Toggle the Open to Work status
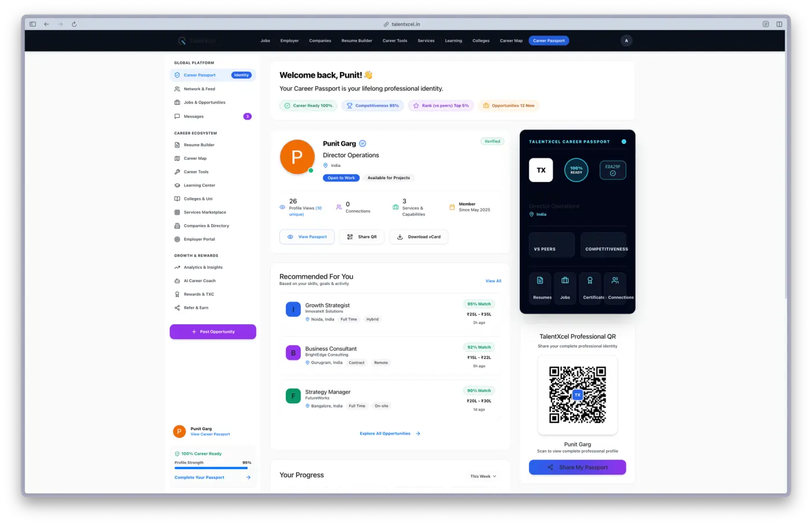This screenshot has height=525, width=812. (x=341, y=178)
